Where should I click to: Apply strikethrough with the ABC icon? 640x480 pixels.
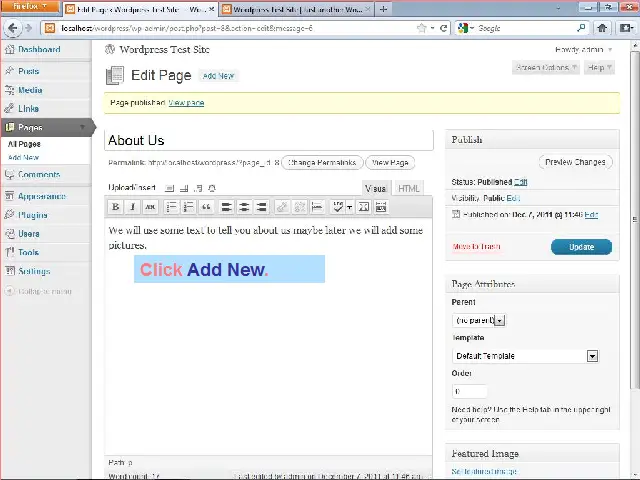point(150,207)
